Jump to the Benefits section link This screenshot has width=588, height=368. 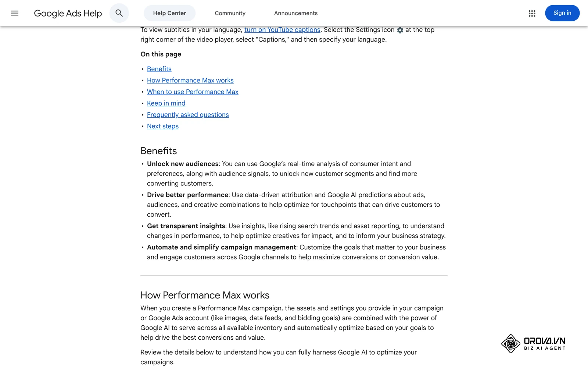pos(159,69)
